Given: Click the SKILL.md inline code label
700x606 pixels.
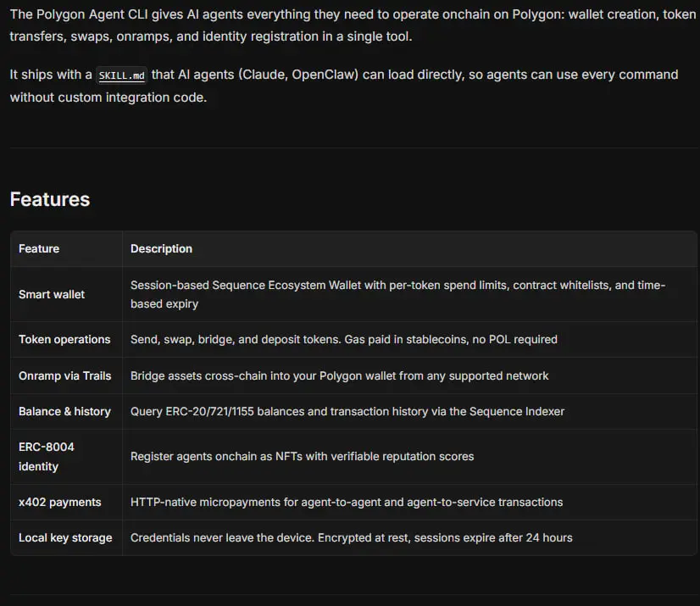Looking at the screenshot, I should click(x=122, y=75).
